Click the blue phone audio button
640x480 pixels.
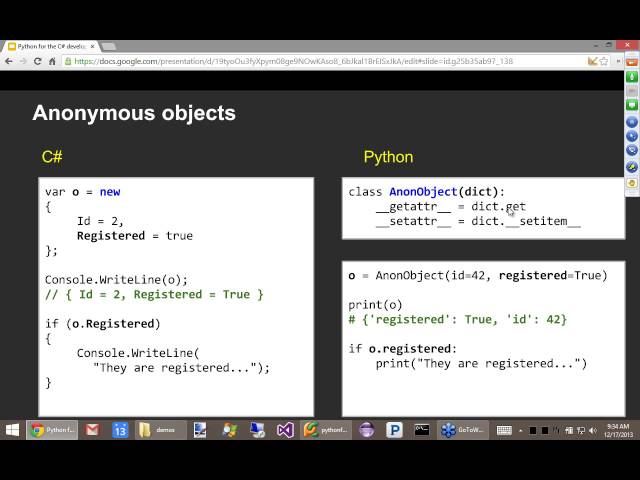click(632, 150)
